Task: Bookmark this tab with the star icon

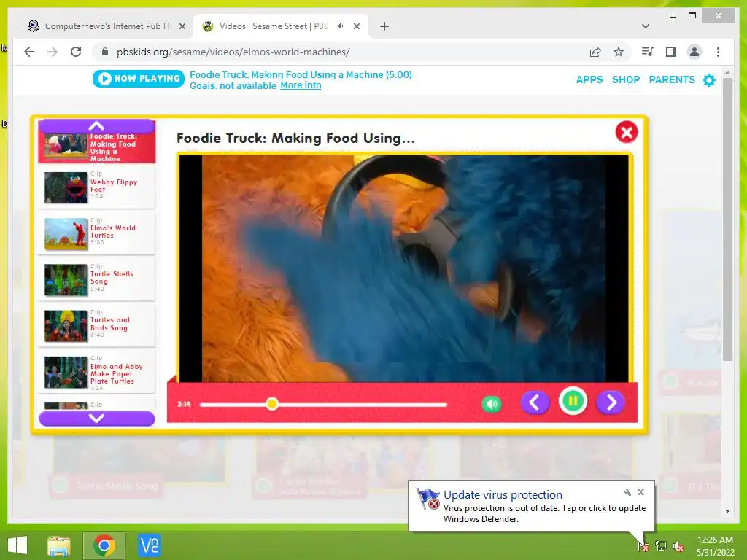Action: pos(619,52)
